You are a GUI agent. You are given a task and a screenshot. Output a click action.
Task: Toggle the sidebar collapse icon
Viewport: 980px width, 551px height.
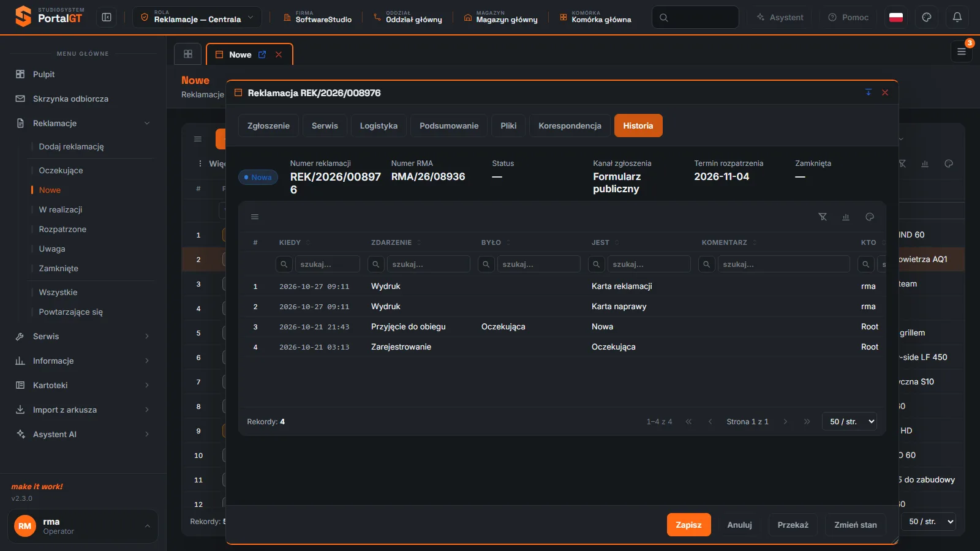pyautogui.click(x=107, y=17)
